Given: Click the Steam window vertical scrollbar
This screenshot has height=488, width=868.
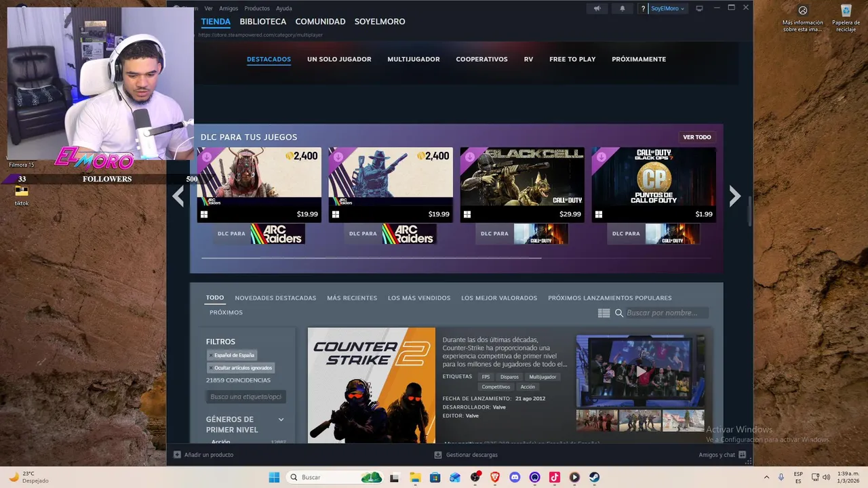Looking at the screenshot, I should pyautogui.click(x=749, y=211).
